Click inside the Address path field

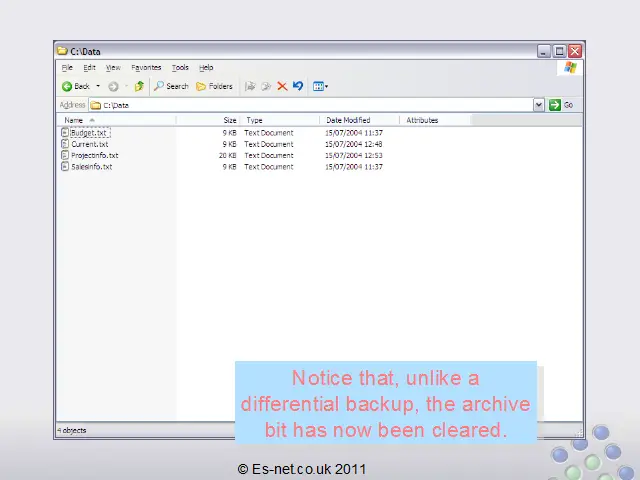tap(300, 105)
